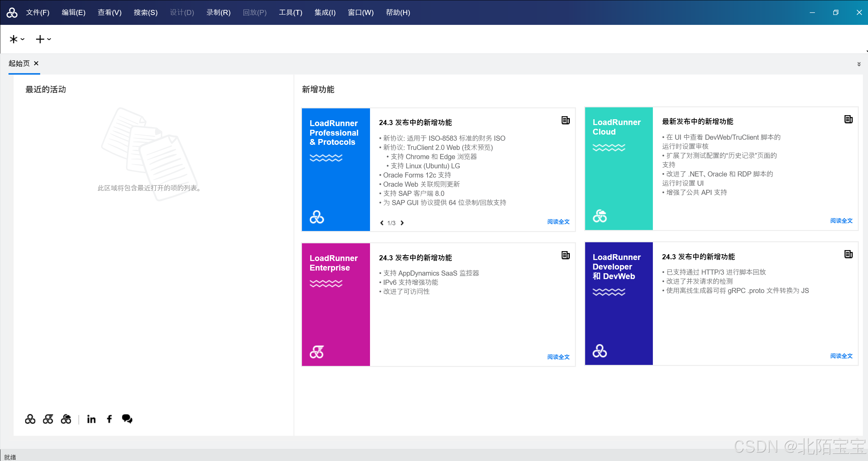The height and width of the screenshot is (461, 868).
Task: Click next arrow in Professional features carousel
Action: tap(402, 222)
